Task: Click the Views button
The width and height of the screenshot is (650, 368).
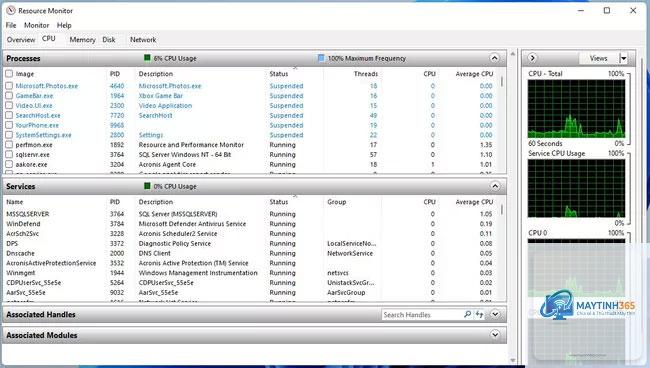Action: pos(599,58)
